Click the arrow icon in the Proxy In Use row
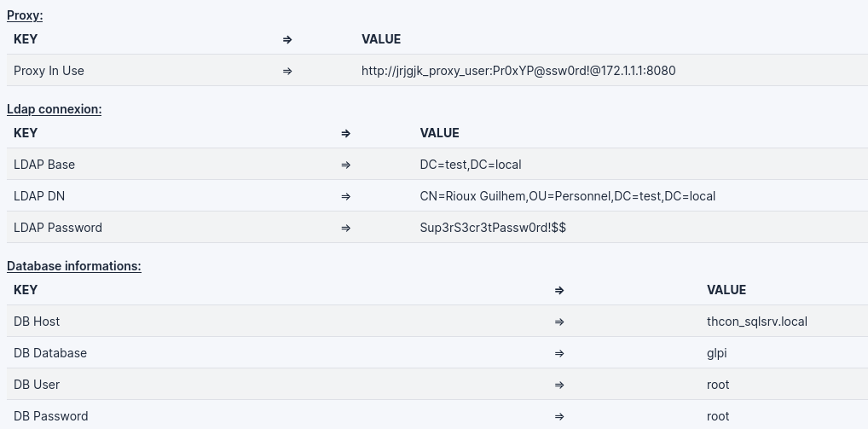Image resolution: width=868 pixels, height=429 pixels. click(x=287, y=71)
